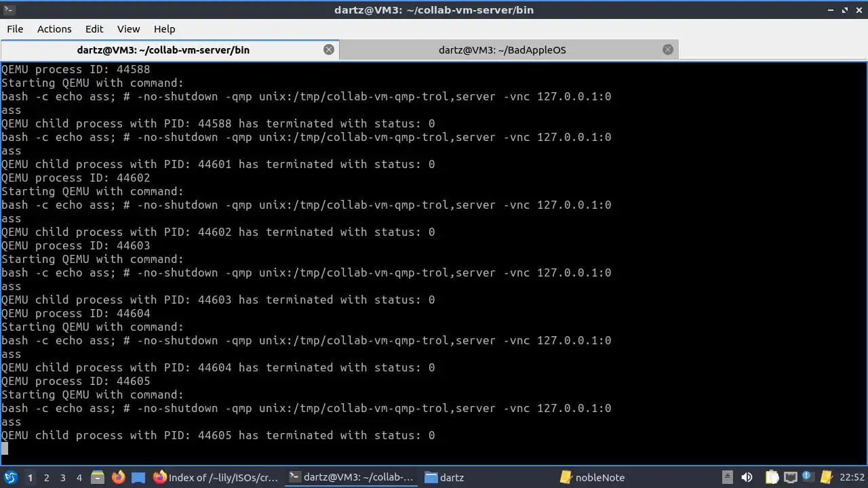Open the Actions menu
The height and width of the screenshot is (488, 868).
click(54, 29)
